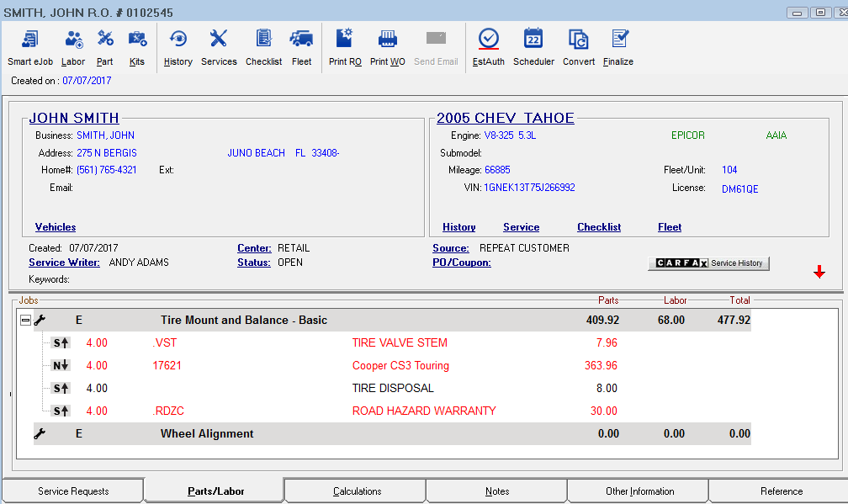Click the Part lookup icon

point(104,46)
